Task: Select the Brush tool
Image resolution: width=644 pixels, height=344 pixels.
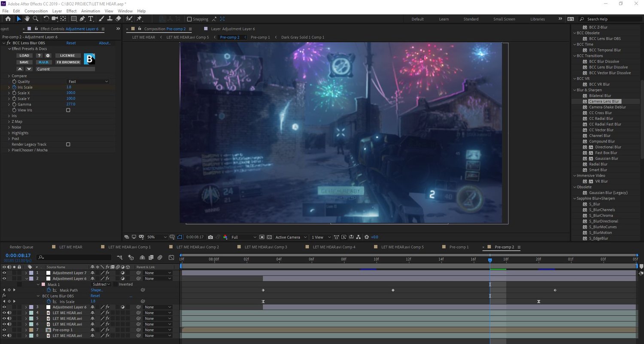Action: [101, 19]
